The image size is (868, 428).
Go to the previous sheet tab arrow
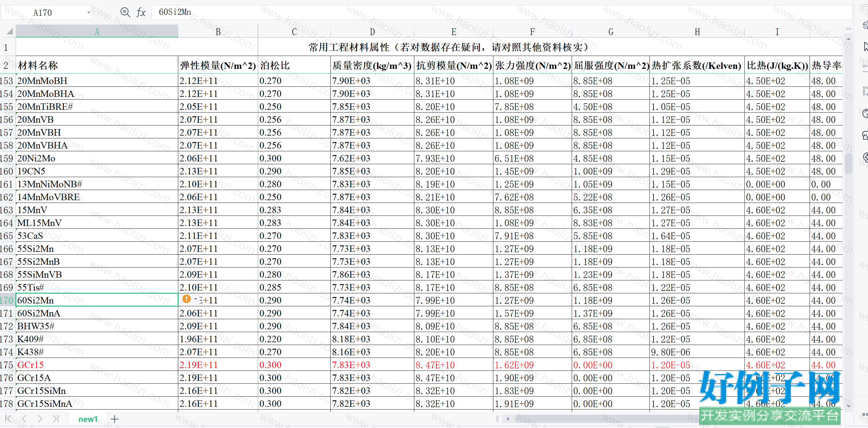(x=24, y=419)
